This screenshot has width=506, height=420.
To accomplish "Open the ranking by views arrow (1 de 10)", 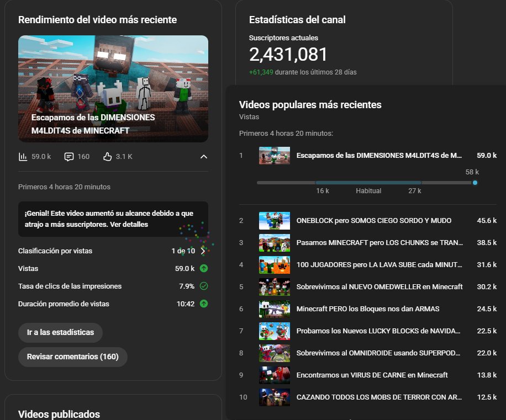I will coord(203,251).
